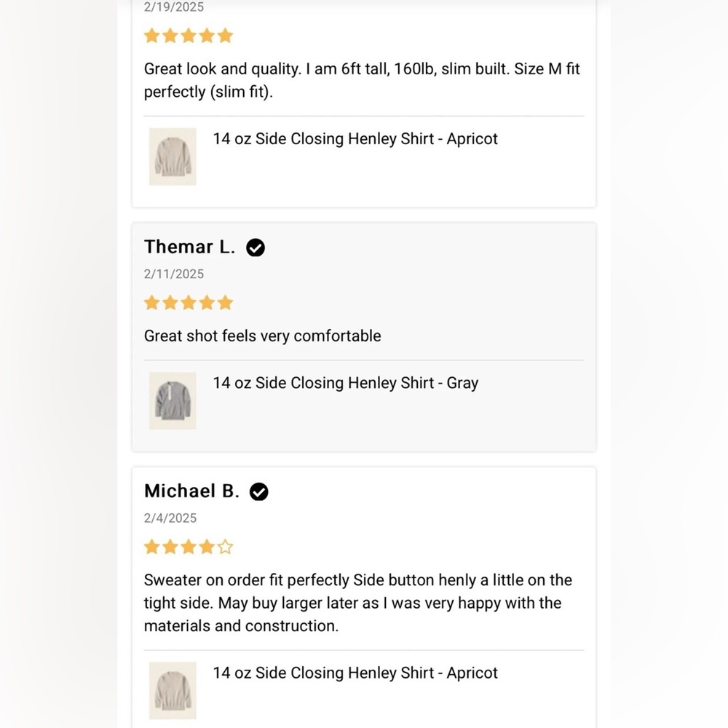Click the five-star rating under 2/19/2025
This screenshot has width=728, height=728.
tap(188, 36)
